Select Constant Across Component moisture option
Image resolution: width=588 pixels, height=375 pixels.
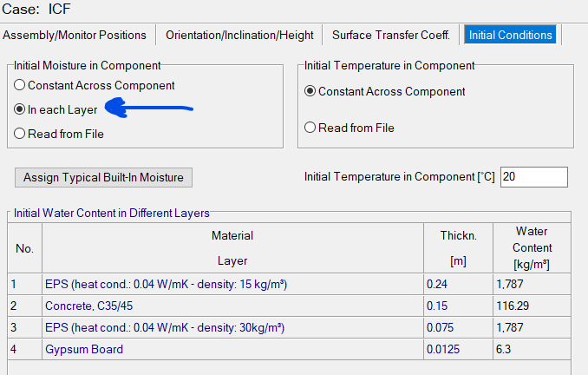pyautogui.click(x=20, y=86)
